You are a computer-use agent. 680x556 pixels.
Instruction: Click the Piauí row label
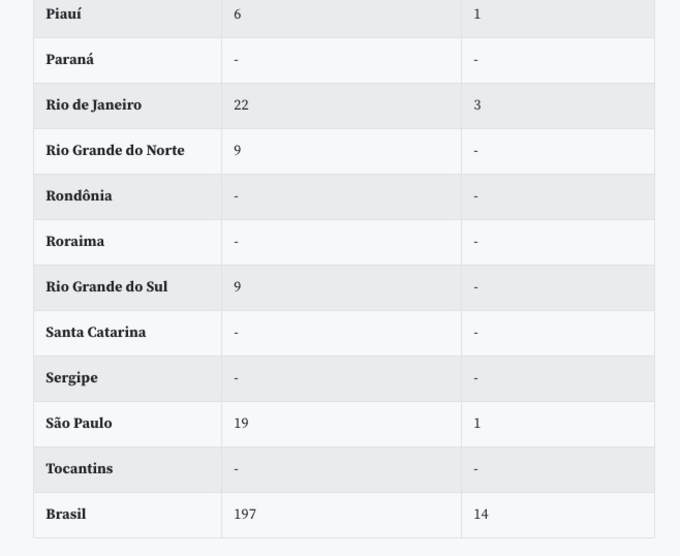64,14
